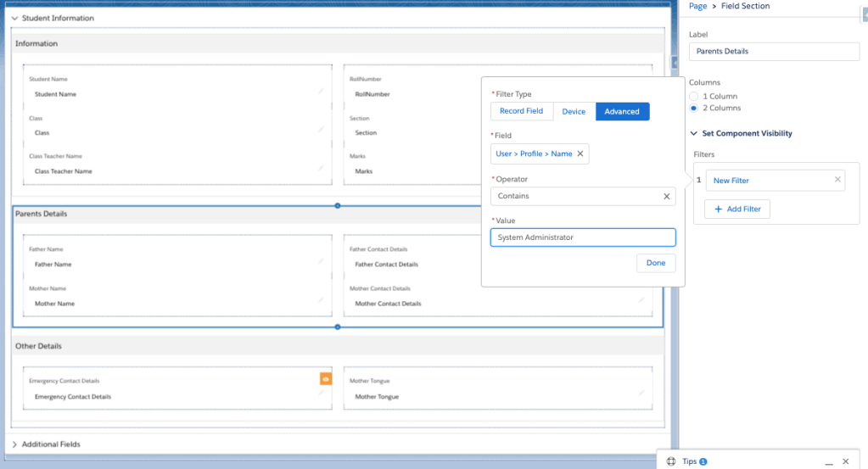Select the 1 Column radio option
Screen dimensions: 868x469
coord(694,97)
